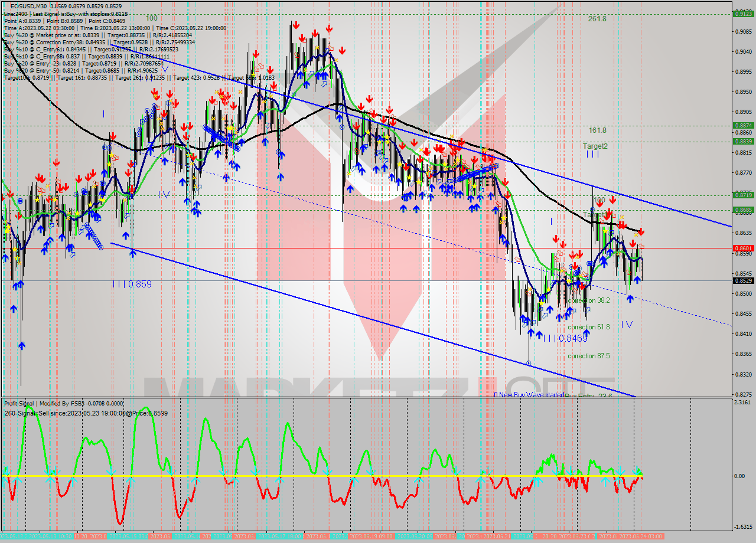
Task: Click the 0.00 indicator scale value
Action: [x=739, y=476]
